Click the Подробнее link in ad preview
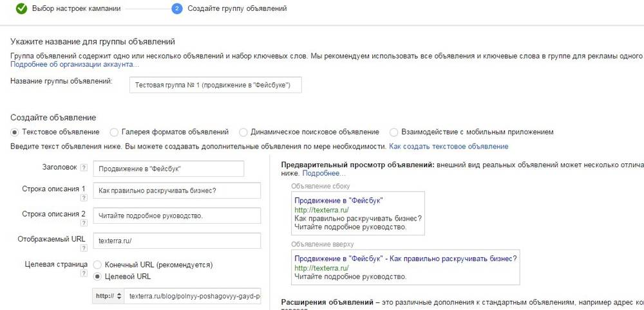Viewport: 644px width, 310px height. tap(324, 174)
